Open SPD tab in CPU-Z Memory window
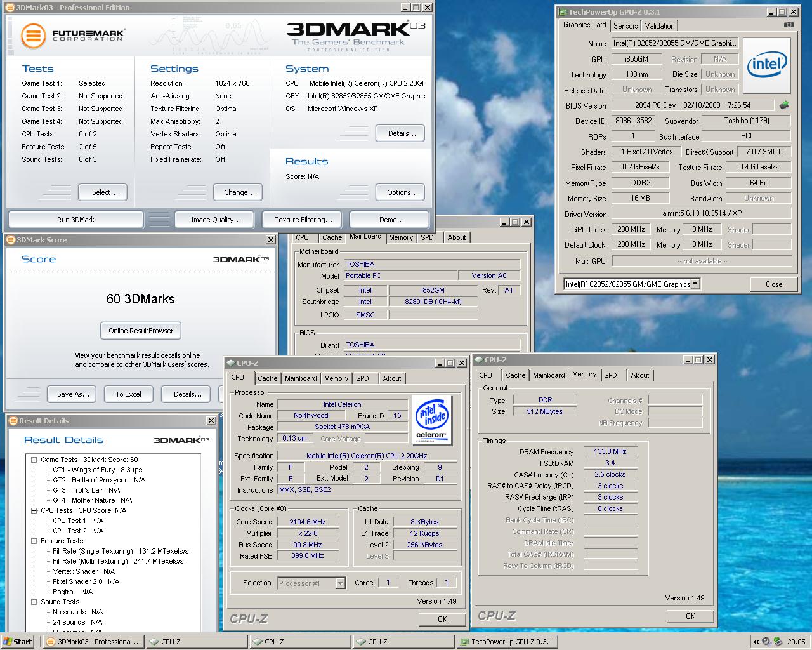The height and width of the screenshot is (650, 812). [x=611, y=375]
